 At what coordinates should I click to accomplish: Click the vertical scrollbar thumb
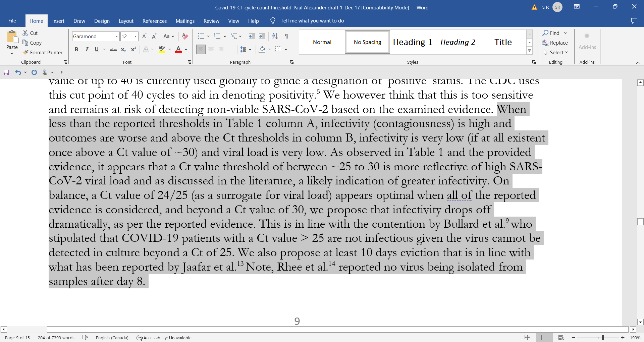[x=640, y=222]
